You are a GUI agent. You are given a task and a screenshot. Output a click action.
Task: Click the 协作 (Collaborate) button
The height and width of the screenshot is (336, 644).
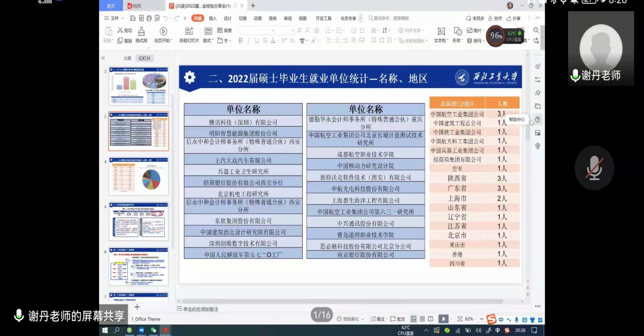tap(494, 18)
